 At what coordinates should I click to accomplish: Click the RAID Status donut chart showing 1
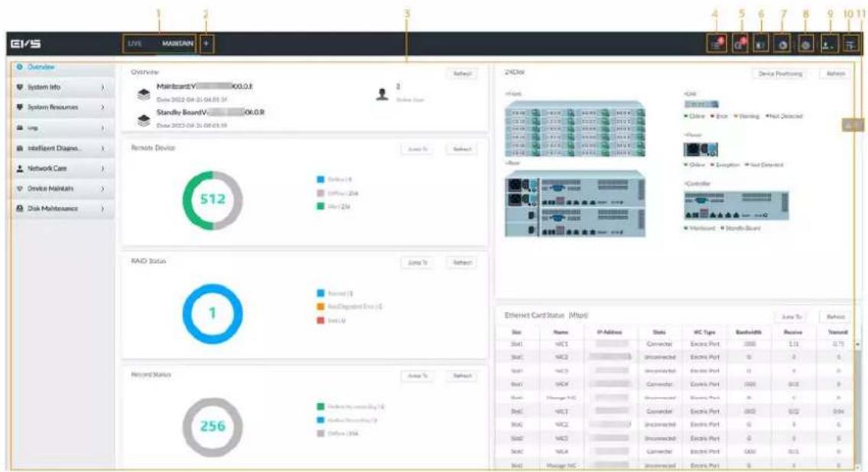(213, 314)
